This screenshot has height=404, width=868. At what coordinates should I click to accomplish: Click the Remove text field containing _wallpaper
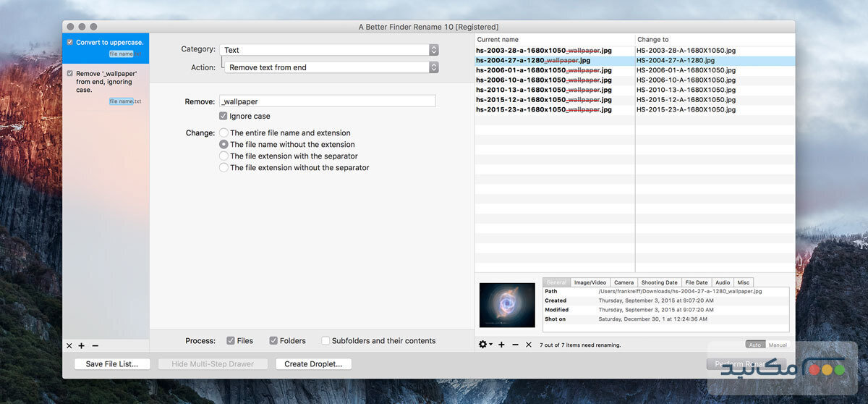tap(328, 102)
